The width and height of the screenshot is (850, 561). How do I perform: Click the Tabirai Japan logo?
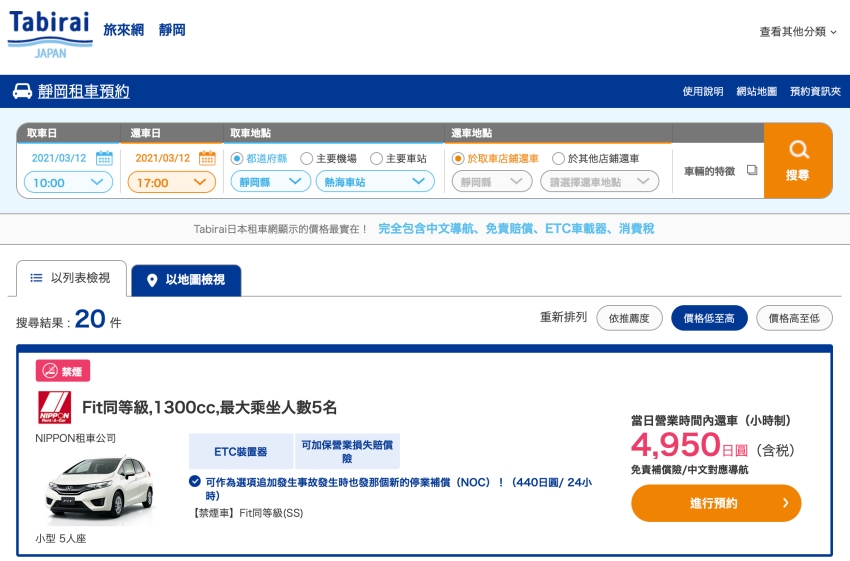point(50,34)
